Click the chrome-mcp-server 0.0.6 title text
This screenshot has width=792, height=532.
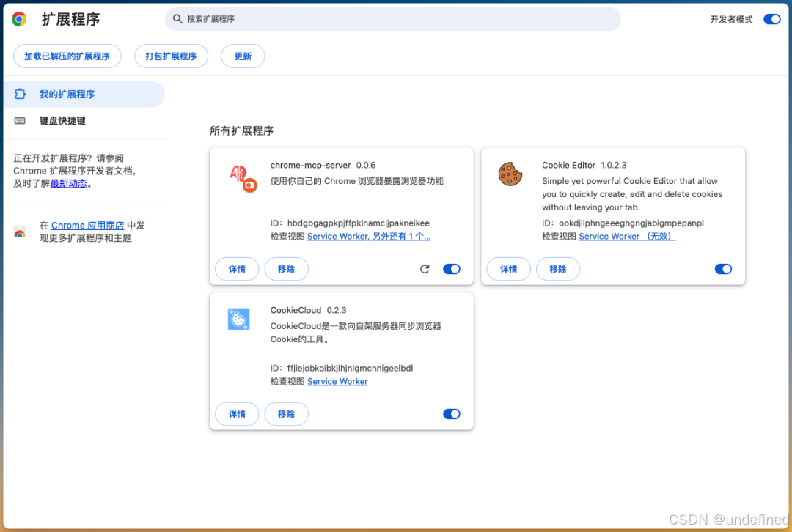[323, 165]
